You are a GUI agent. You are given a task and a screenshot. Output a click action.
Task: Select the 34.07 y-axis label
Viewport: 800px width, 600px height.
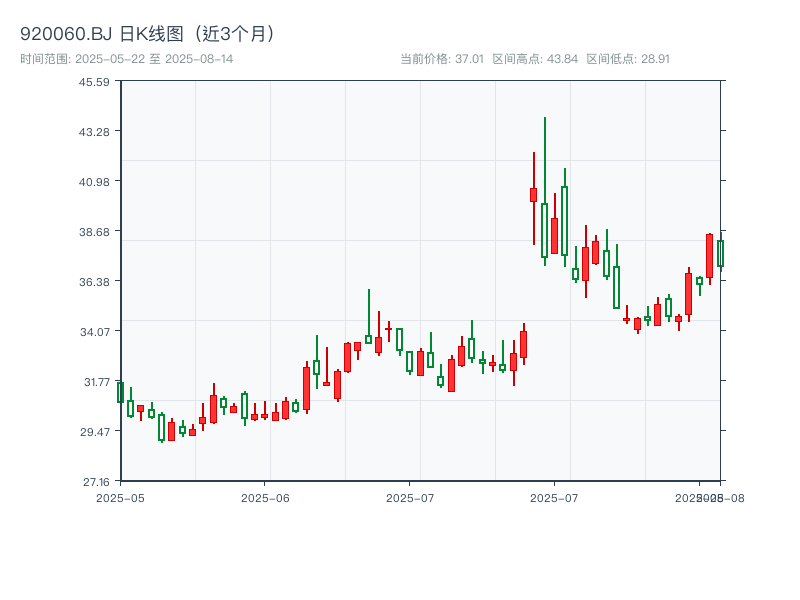pyautogui.click(x=95, y=332)
